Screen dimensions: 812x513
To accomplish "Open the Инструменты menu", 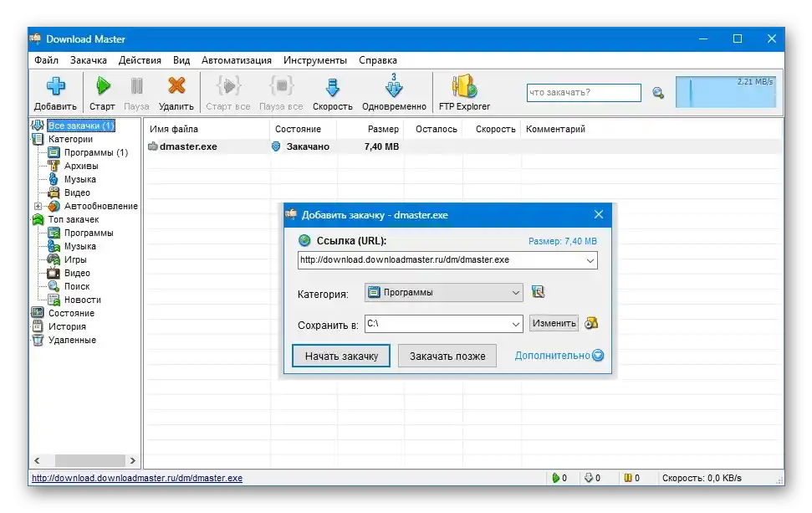I will [x=315, y=60].
